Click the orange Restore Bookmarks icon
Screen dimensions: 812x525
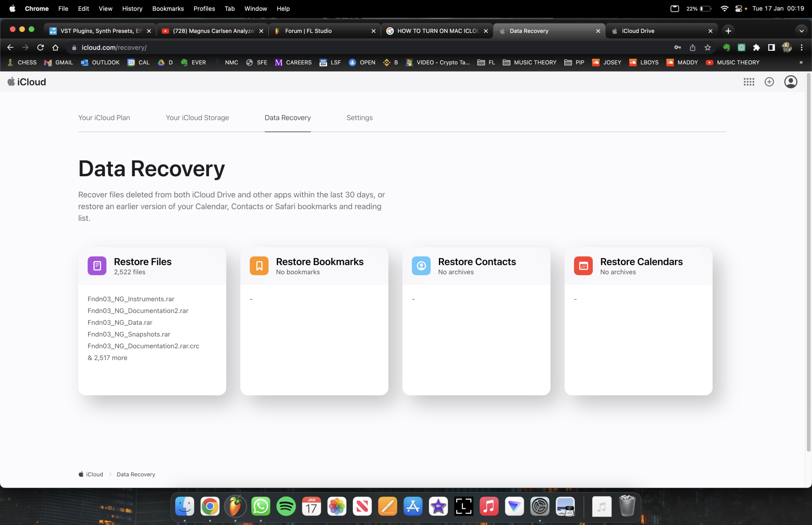pos(259,266)
